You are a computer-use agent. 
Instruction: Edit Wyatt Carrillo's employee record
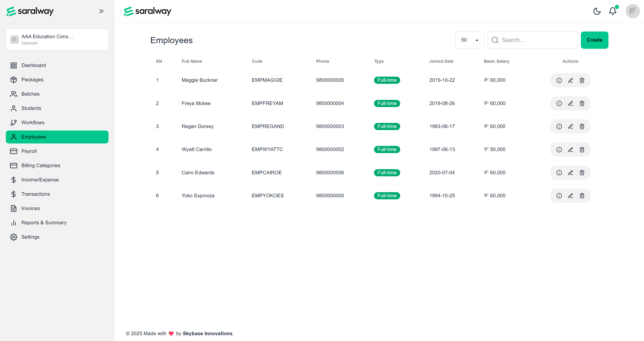(x=570, y=149)
